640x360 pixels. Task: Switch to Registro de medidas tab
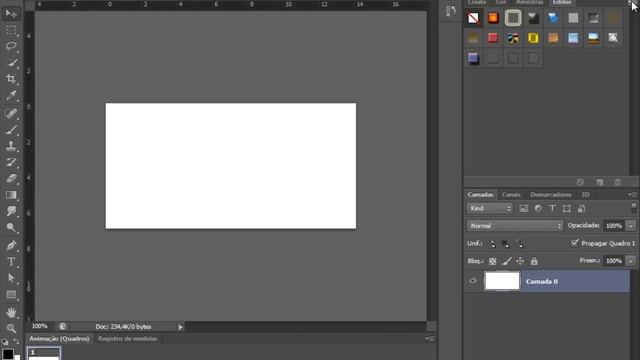point(128,339)
